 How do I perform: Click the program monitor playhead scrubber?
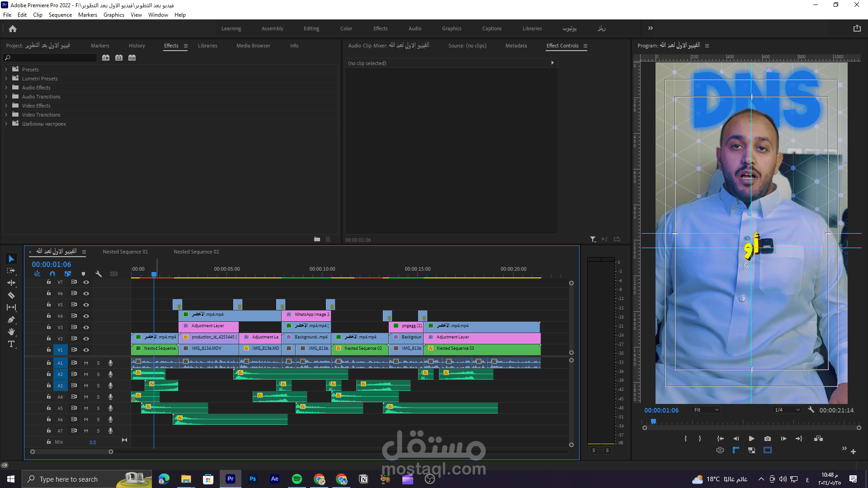click(653, 422)
